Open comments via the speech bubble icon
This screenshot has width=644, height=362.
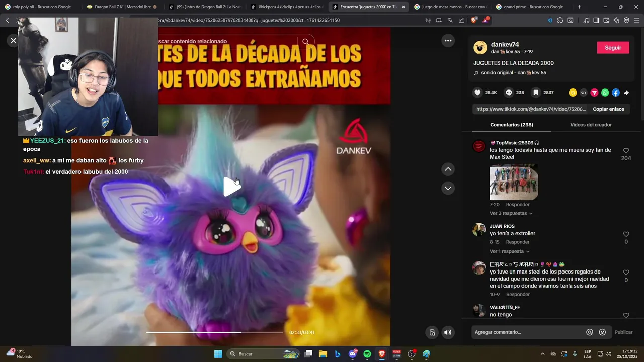click(x=509, y=93)
